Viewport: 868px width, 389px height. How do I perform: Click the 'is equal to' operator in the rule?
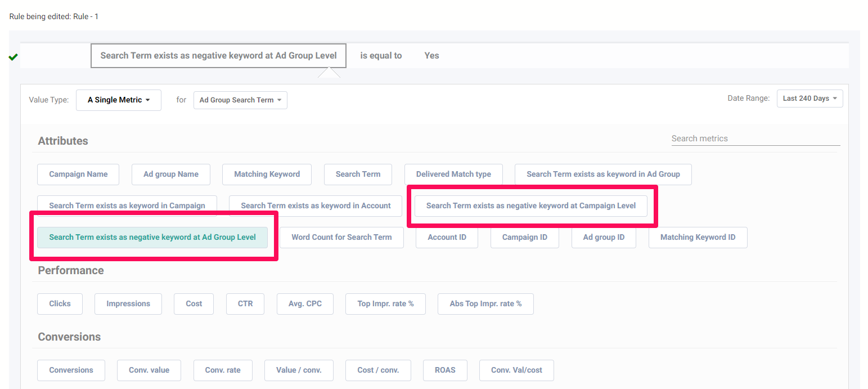pyautogui.click(x=381, y=56)
